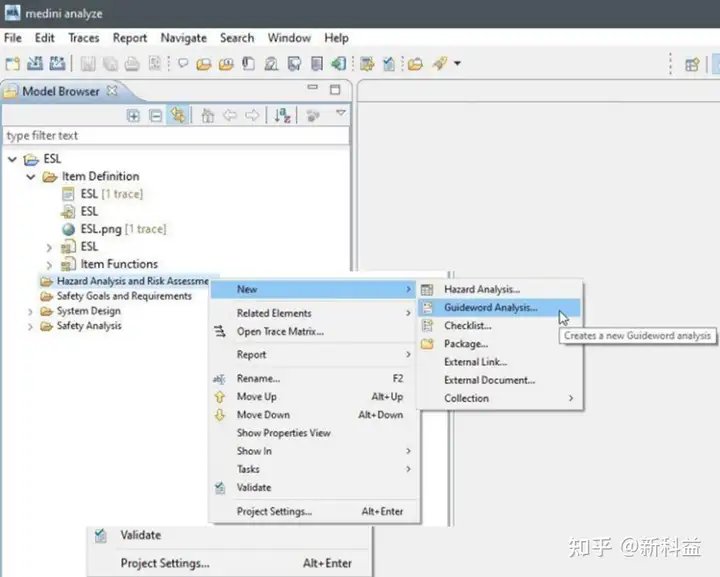The width and height of the screenshot is (720, 577).
Task: Toggle Link with Editor in Model Browser
Action: 178,115
